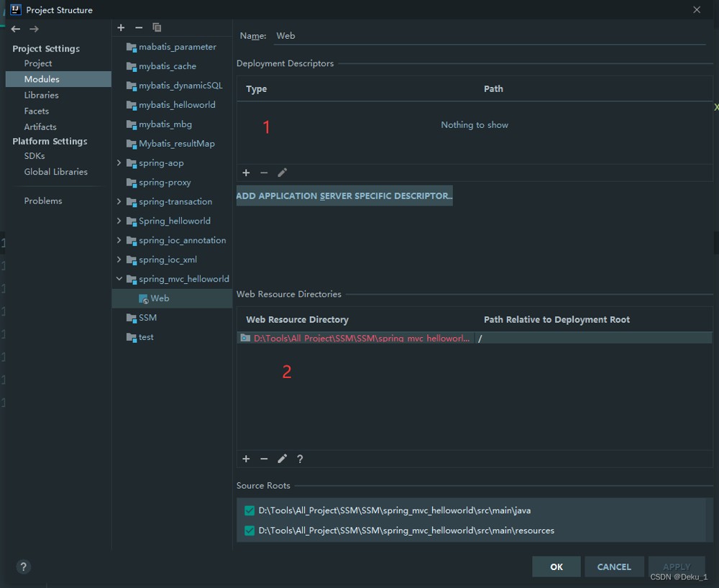Select the spring-proxy module

pos(165,183)
